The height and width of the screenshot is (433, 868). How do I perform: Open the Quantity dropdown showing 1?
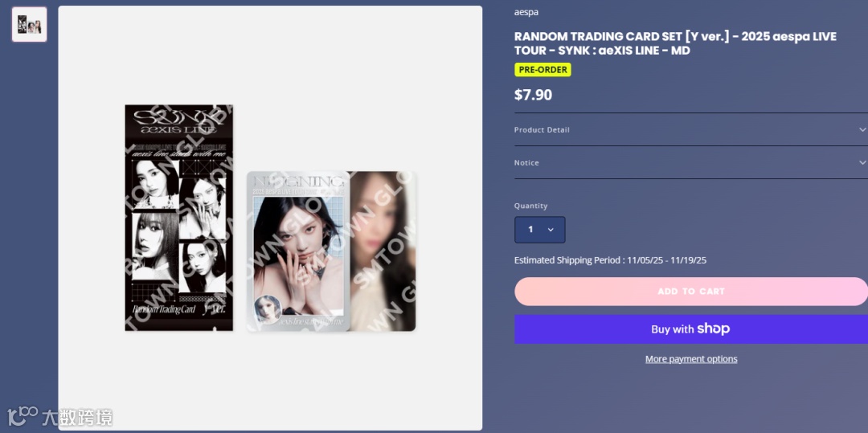[x=540, y=230]
